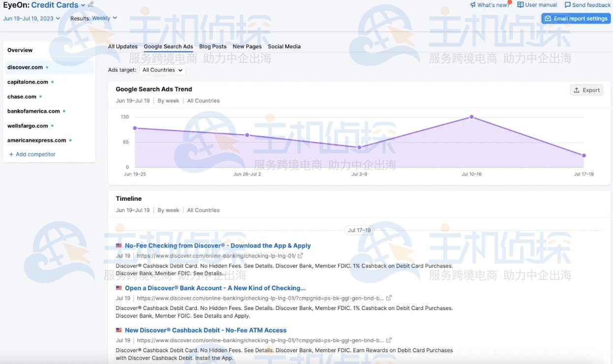The width and height of the screenshot is (613, 364).
Task: Open New Discover Cashback Debit ad title
Action: point(206,330)
